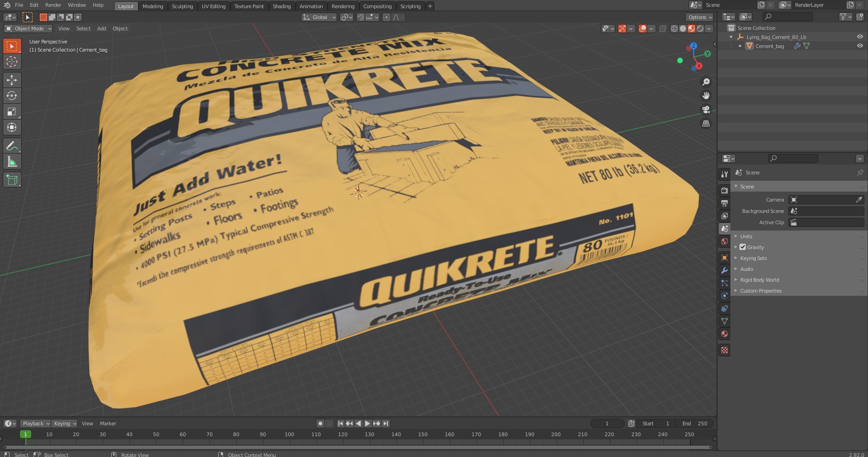The width and height of the screenshot is (868, 457).
Task: Open the Render menu
Action: pos(53,5)
